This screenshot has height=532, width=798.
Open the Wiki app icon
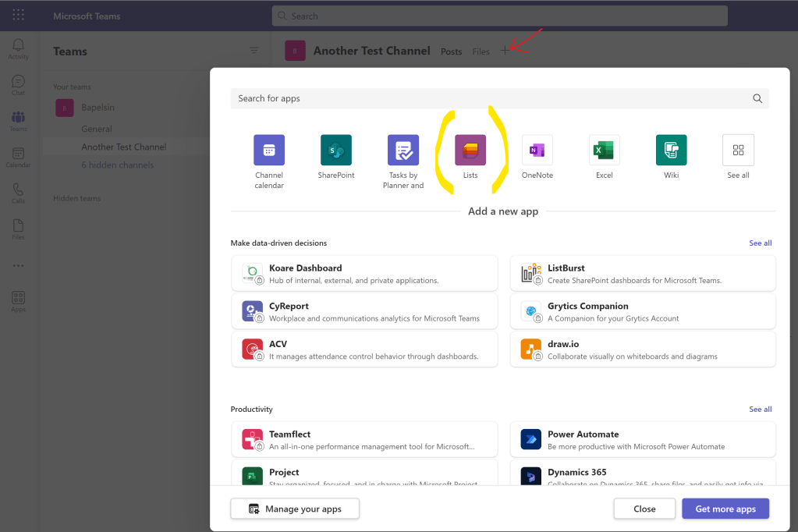coord(671,150)
